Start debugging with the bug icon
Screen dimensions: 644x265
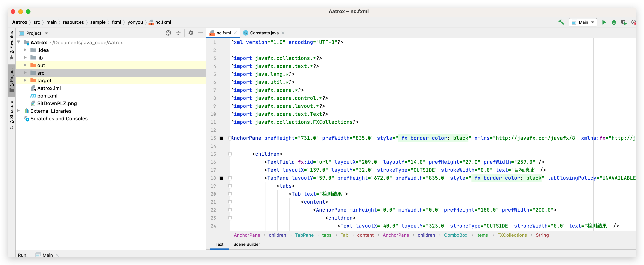[x=614, y=22]
